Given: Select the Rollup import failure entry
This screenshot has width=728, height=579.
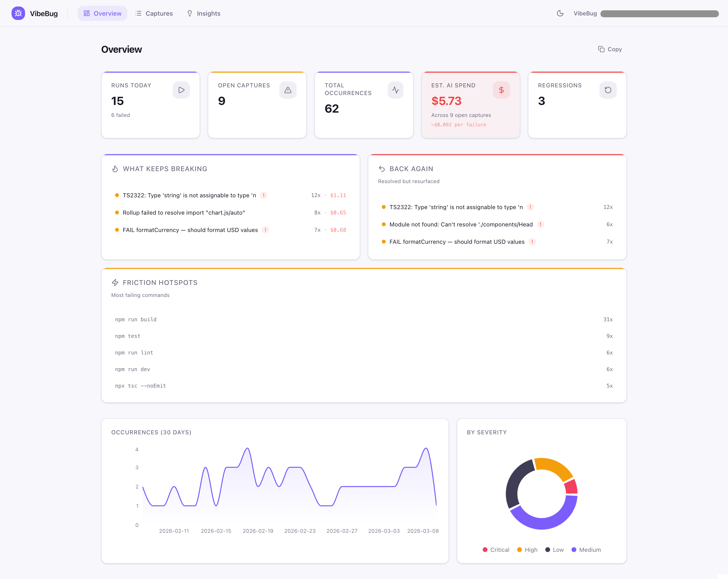Looking at the screenshot, I should coord(184,213).
